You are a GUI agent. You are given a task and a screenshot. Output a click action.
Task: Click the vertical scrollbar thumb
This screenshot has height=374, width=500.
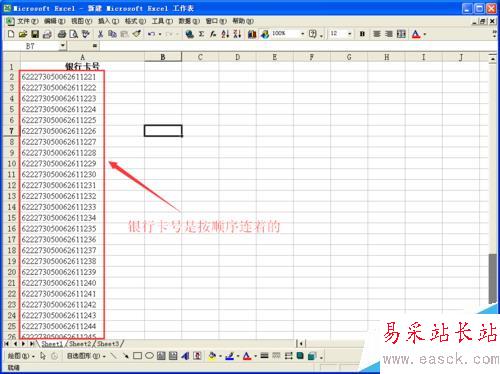492,279
